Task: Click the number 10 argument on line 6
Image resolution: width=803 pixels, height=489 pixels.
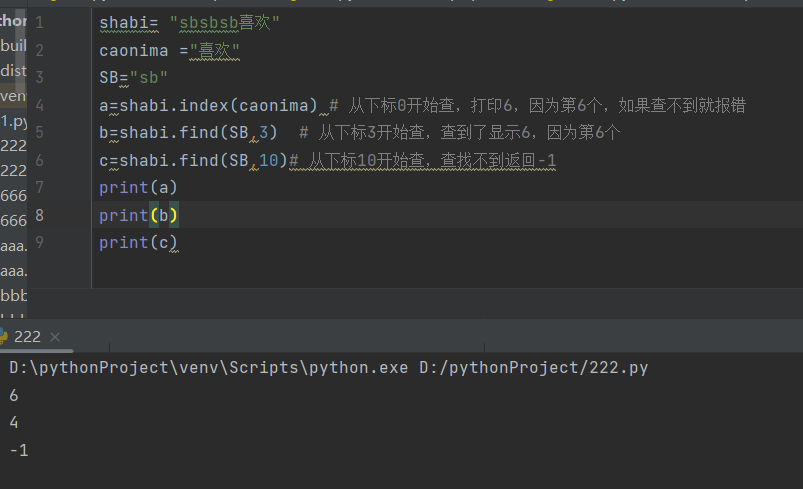Action: coord(268,160)
